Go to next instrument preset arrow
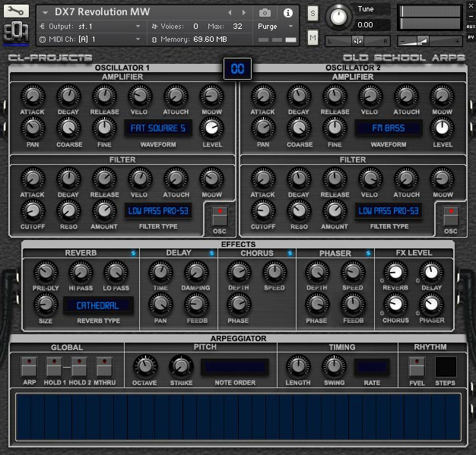The height and width of the screenshot is (455, 476). pos(243,13)
